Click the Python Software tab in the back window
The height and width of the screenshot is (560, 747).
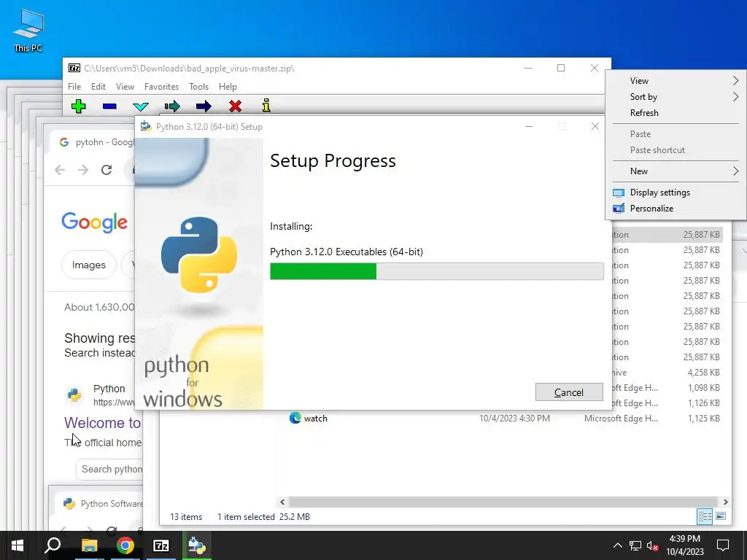[103, 504]
